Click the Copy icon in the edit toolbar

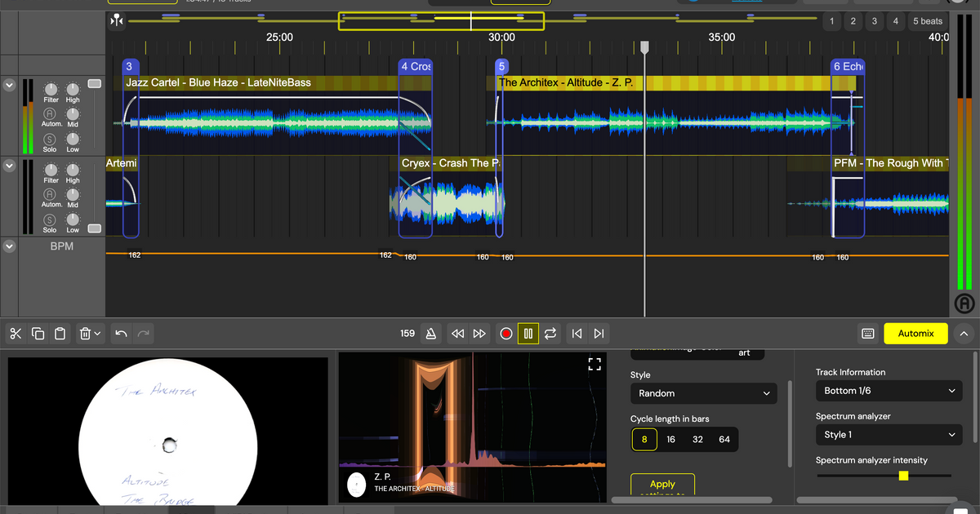(x=38, y=333)
